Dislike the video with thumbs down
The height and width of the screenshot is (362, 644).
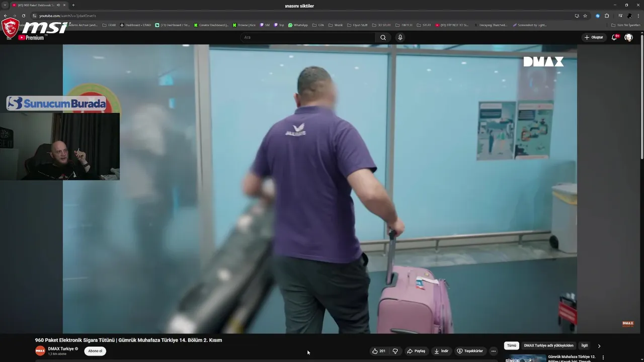point(395,351)
